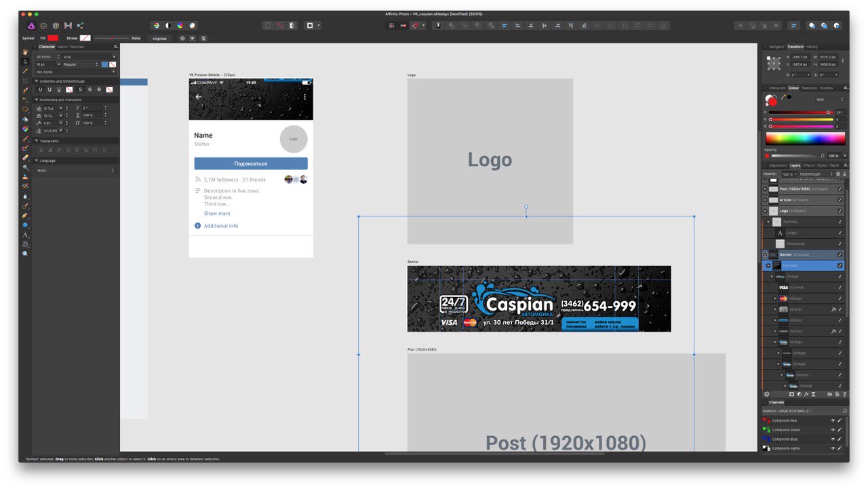
Task: Select the Zoom magnifier tool
Action: point(25,254)
